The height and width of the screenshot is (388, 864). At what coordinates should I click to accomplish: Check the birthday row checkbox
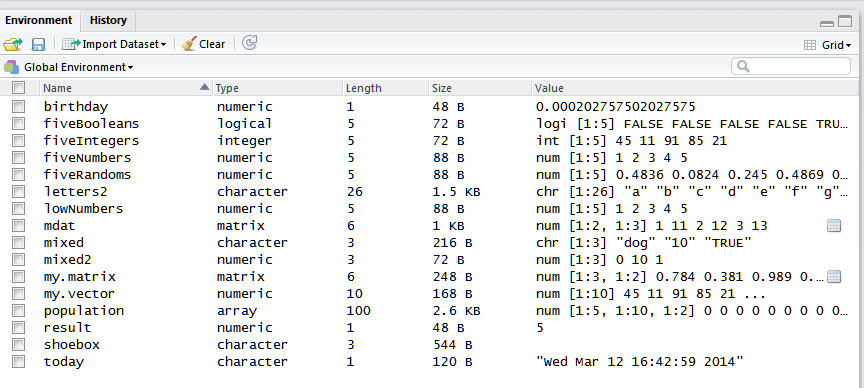click(19, 106)
